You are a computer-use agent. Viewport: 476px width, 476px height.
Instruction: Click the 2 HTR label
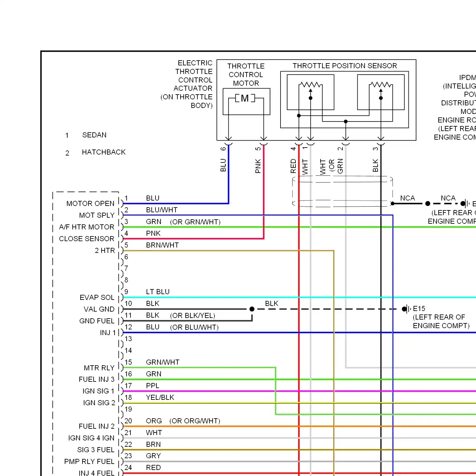click(105, 250)
